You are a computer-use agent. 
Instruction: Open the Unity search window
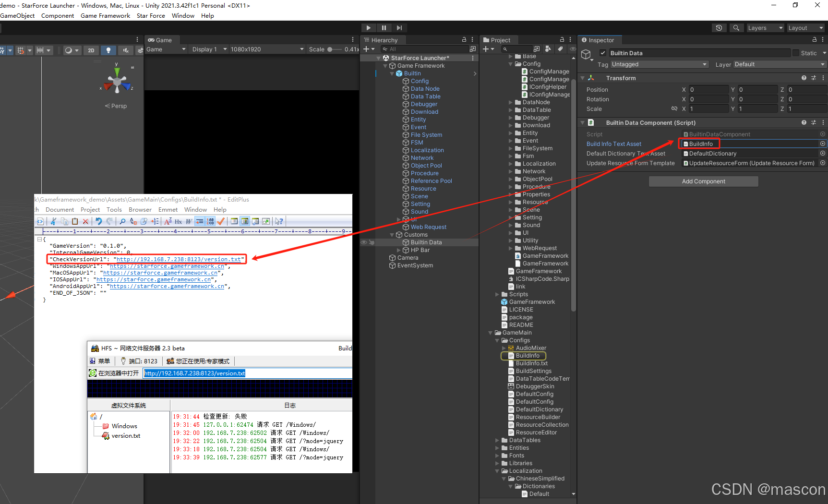click(x=736, y=27)
